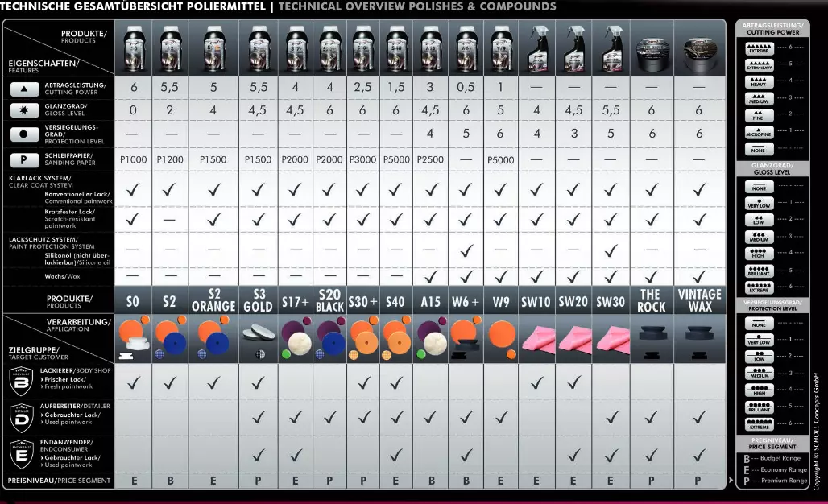Click the Preisniveau/Price Segment row label
The image size is (828, 504).
[59, 481]
